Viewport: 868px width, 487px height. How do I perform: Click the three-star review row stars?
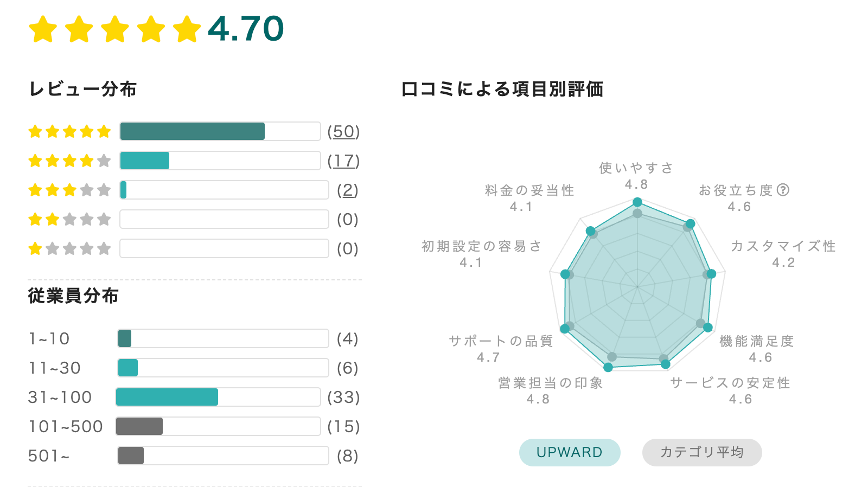coord(69,190)
